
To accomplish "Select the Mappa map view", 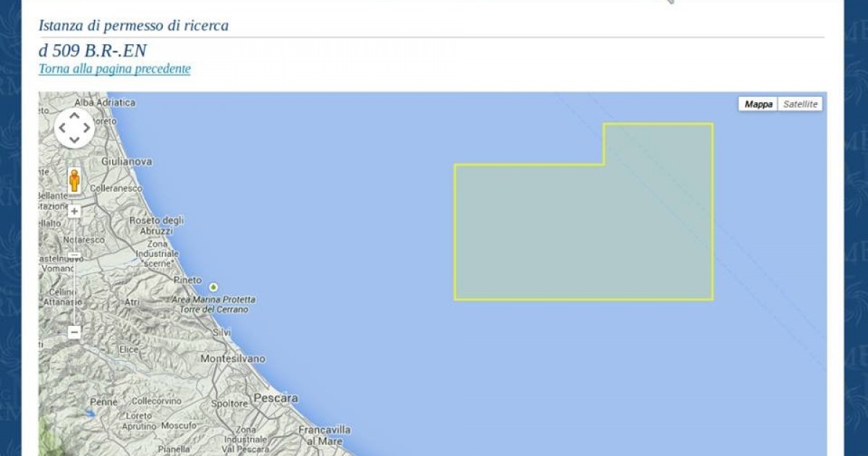I will [x=758, y=104].
